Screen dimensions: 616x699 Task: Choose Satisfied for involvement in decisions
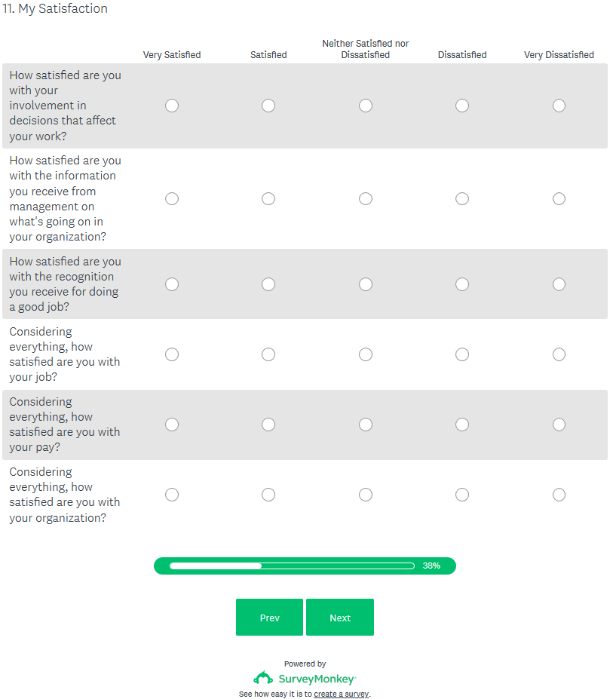tap(268, 106)
